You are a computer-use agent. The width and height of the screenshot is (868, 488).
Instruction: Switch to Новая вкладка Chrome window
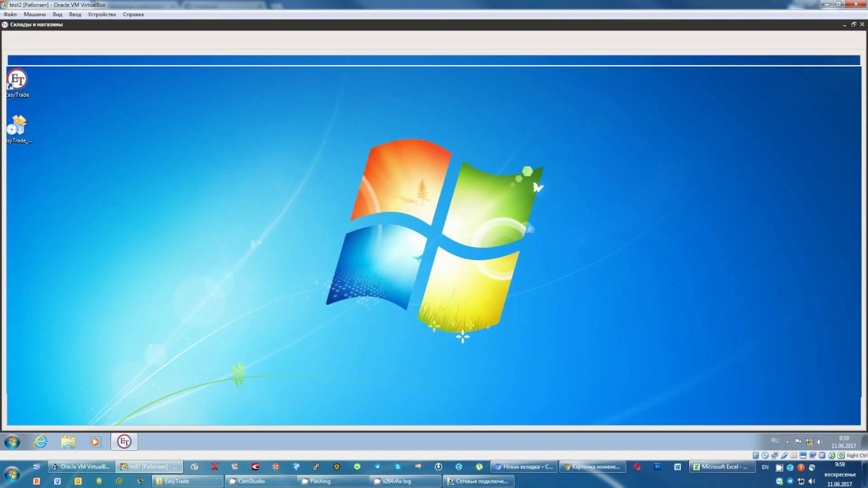(524, 467)
